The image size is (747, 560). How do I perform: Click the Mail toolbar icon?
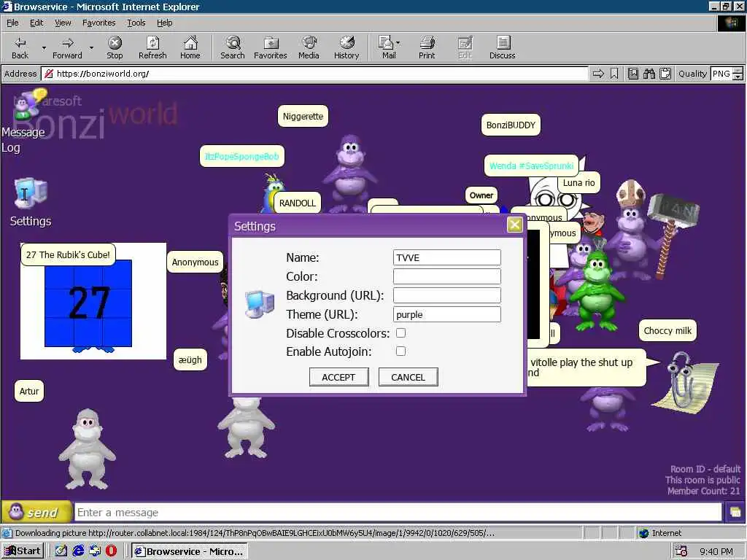pyautogui.click(x=388, y=47)
